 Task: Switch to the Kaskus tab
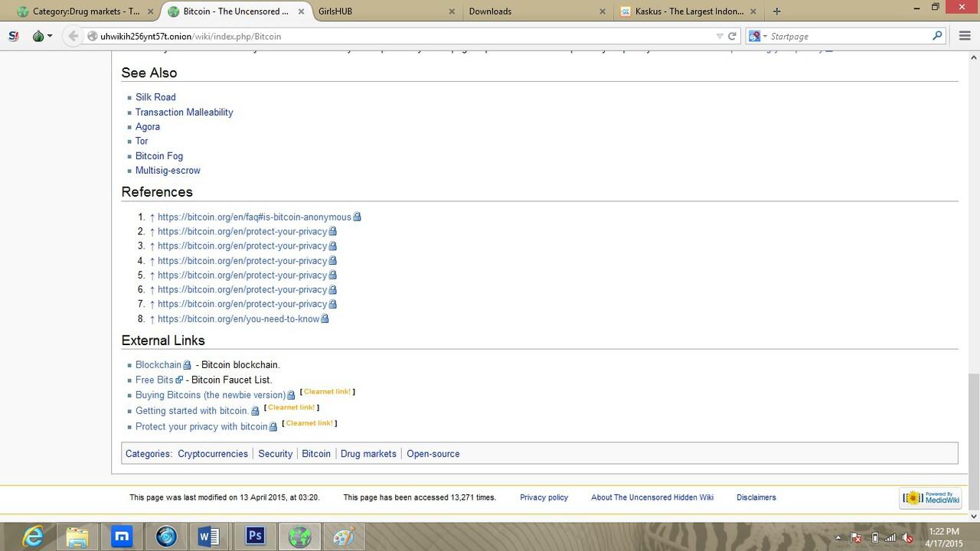(x=689, y=11)
